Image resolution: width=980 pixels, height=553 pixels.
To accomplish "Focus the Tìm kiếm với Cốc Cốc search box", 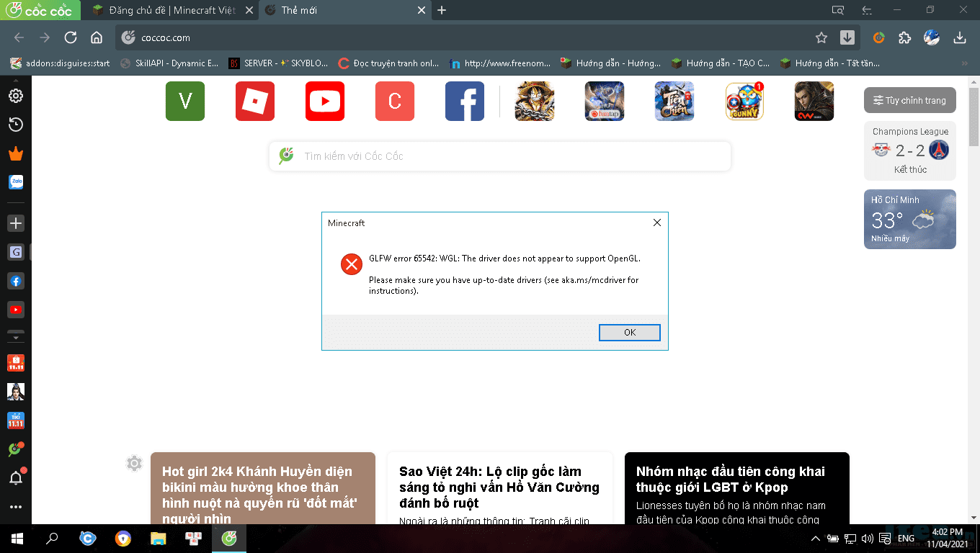I will [500, 156].
